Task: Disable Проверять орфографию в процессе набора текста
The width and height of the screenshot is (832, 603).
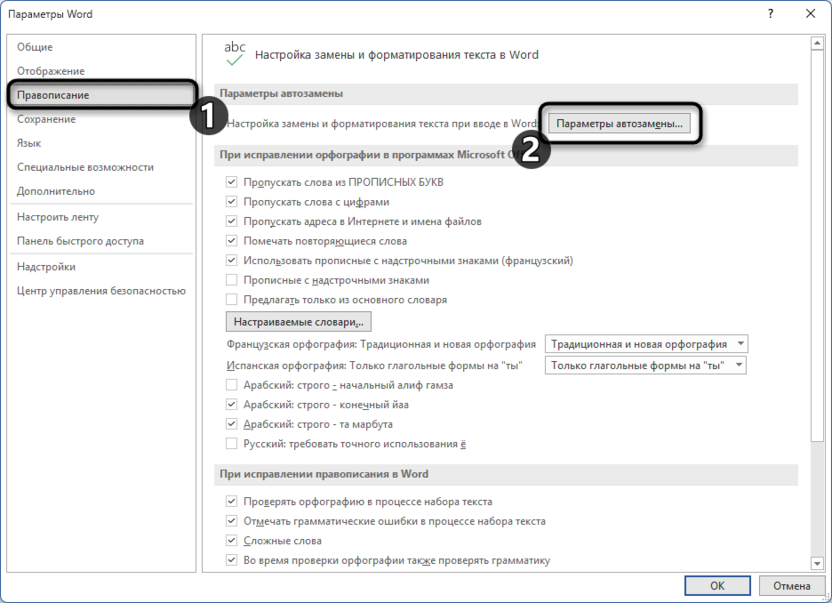Action: tap(229, 501)
